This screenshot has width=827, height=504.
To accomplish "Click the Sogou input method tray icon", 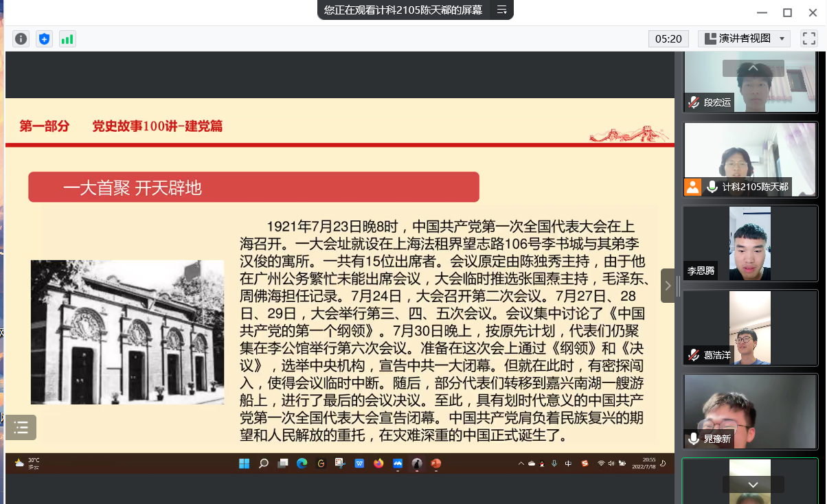I will click(x=585, y=463).
